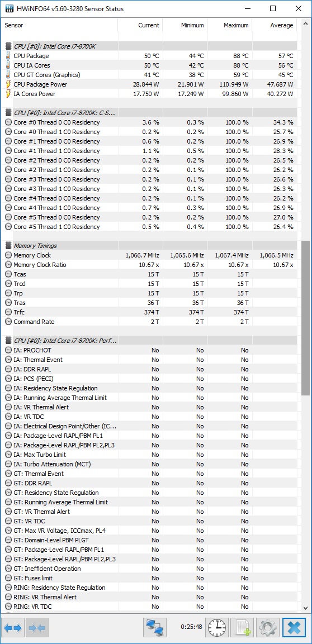The image size is (312, 644).
Task: Select the Memory Clock sensor row
Action: point(149,255)
